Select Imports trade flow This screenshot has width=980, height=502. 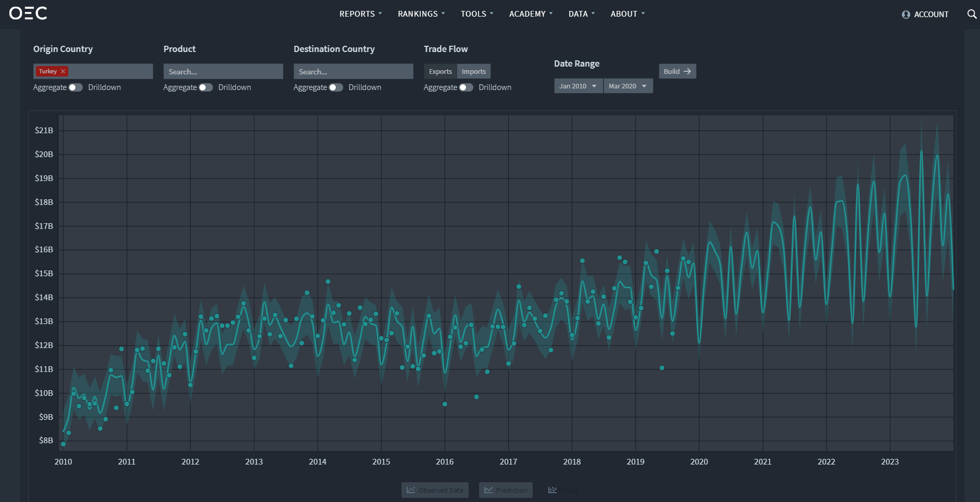tap(474, 71)
